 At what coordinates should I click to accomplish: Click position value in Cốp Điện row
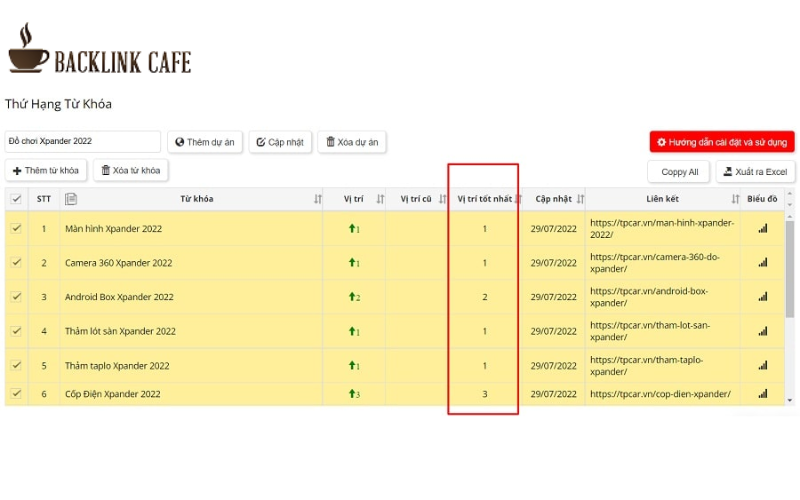[x=354, y=394]
